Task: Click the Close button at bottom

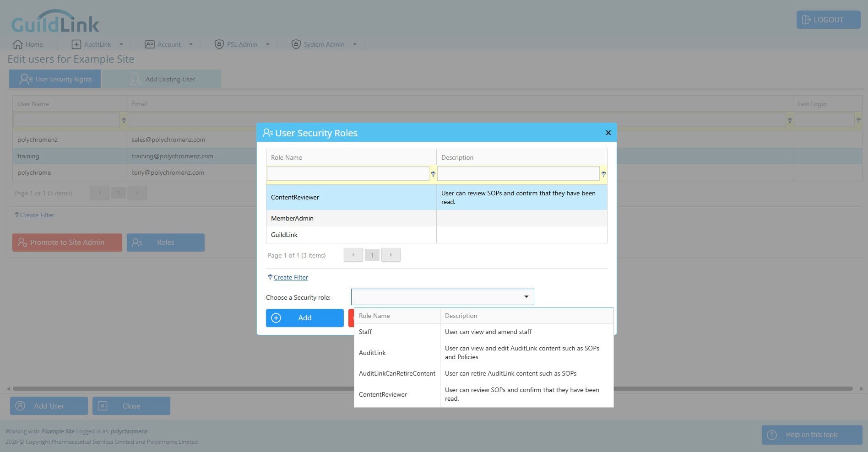Action: [x=131, y=406]
